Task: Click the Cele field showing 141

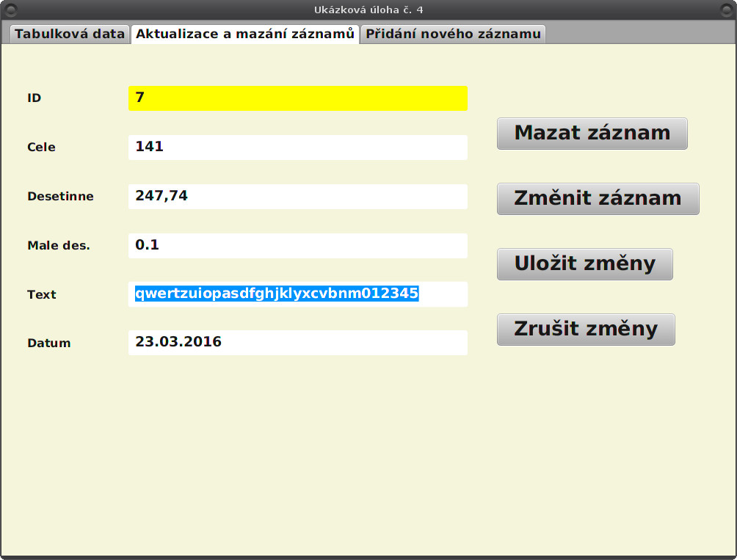Action: point(298,148)
